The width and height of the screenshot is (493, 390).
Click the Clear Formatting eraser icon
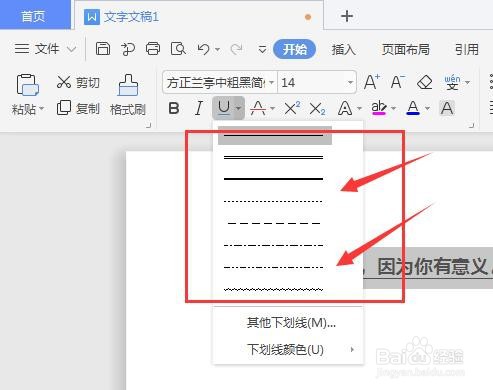click(425, 82)
